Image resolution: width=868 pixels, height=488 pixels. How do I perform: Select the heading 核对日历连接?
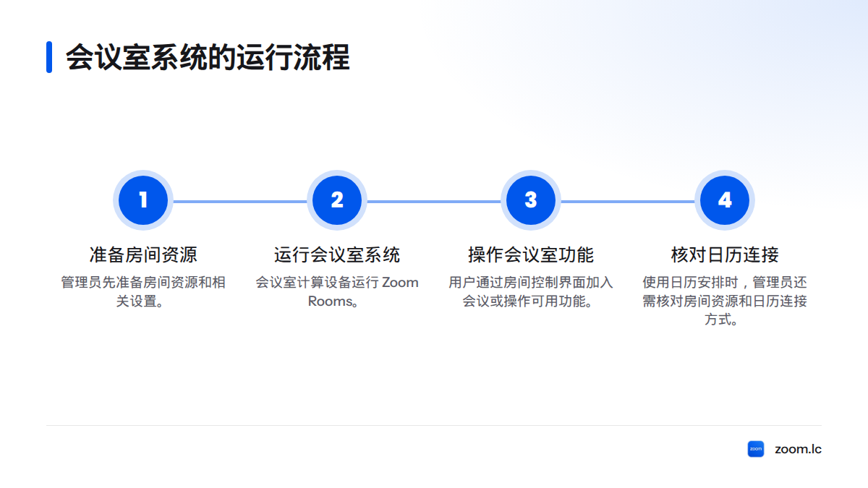pos(725,254)
